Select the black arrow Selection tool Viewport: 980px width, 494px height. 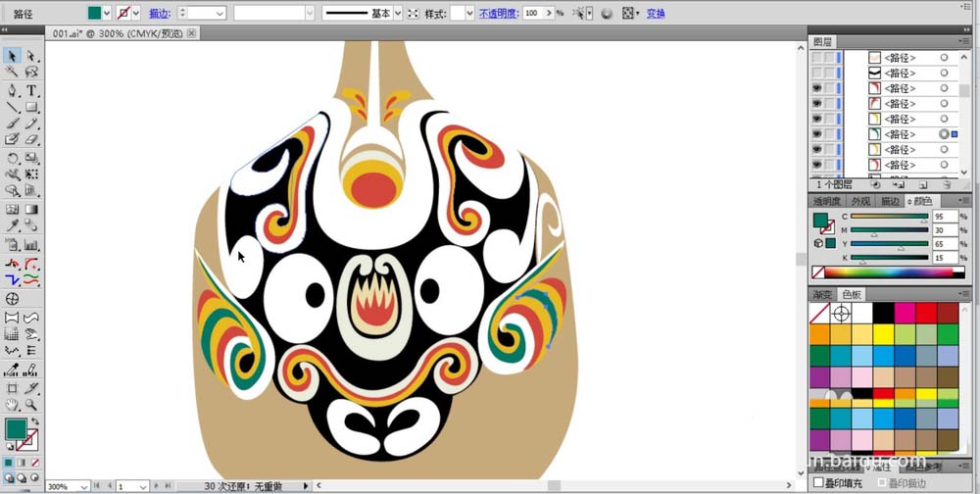(x=12, y=56)
